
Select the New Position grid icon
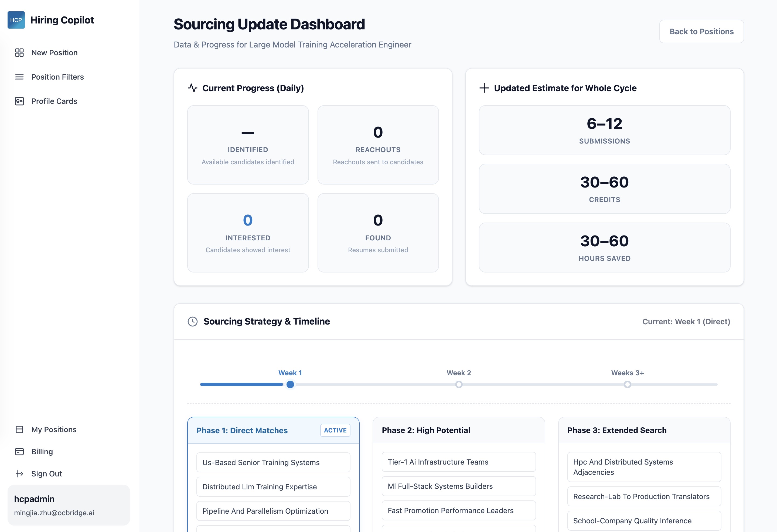19,53
